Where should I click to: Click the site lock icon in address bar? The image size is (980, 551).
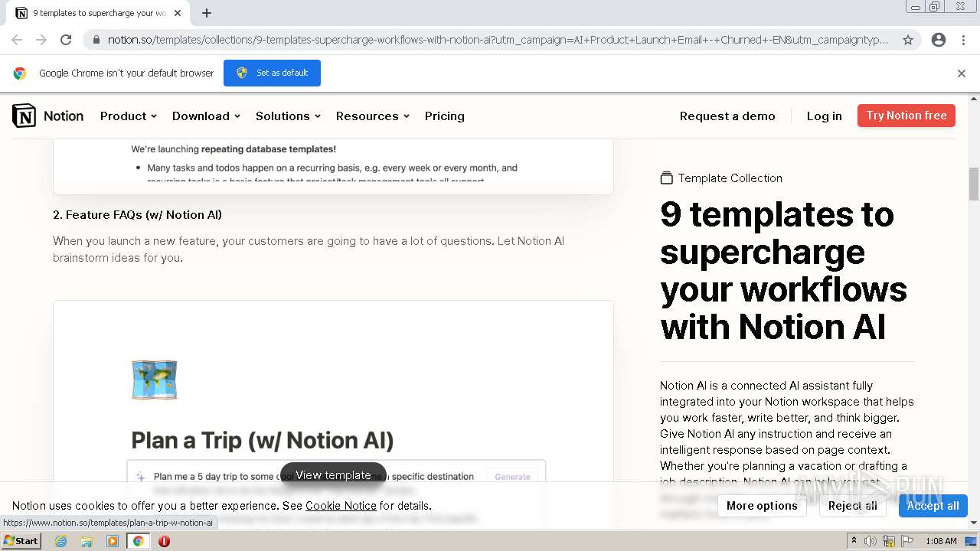tap(96, 40)
